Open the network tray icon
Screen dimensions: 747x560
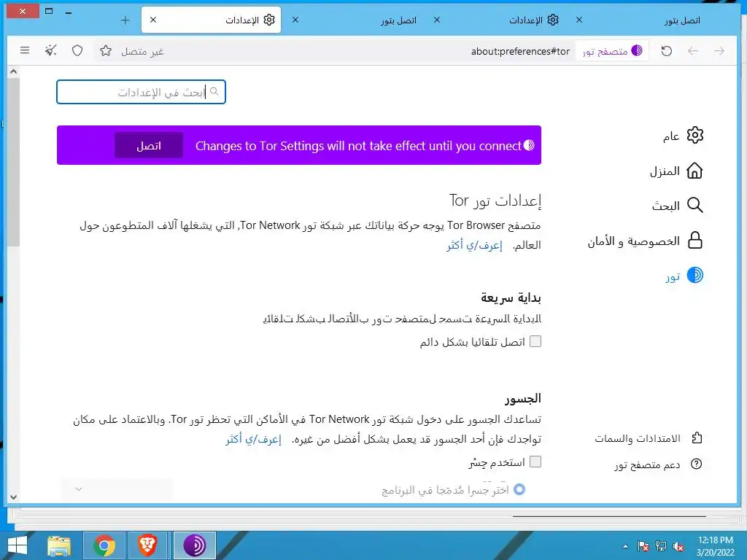coord(661,546)
